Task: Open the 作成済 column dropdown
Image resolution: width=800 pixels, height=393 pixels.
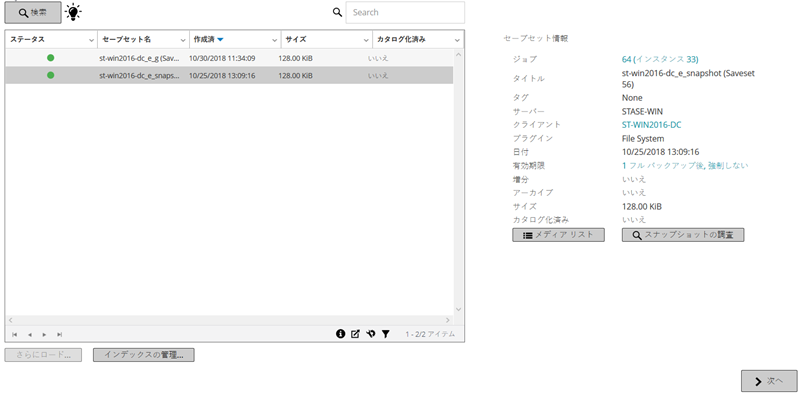Action: pos(275,40)
